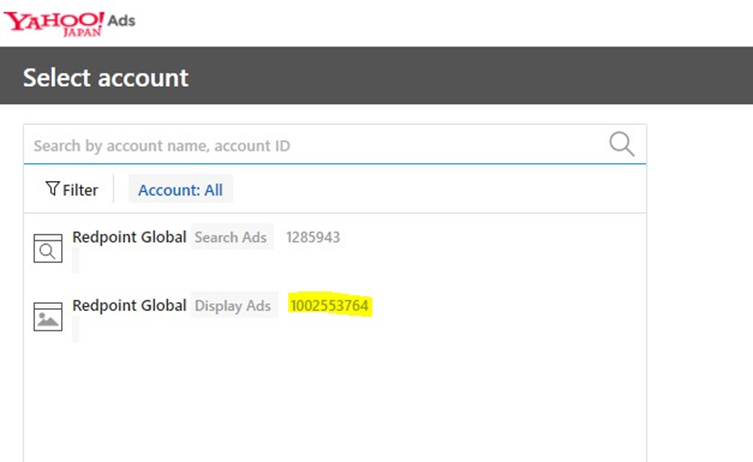Open the Filter options
The height and width of the screenshot is (462, 753).
tap(72, 190)
